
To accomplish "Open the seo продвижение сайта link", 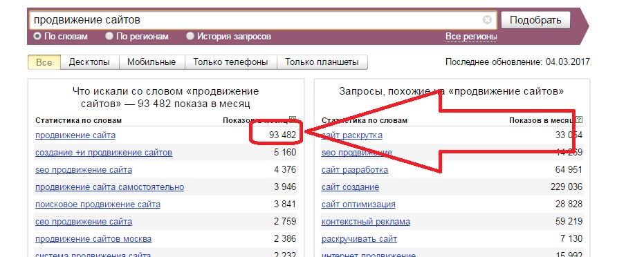I will (x=84, y=170).
